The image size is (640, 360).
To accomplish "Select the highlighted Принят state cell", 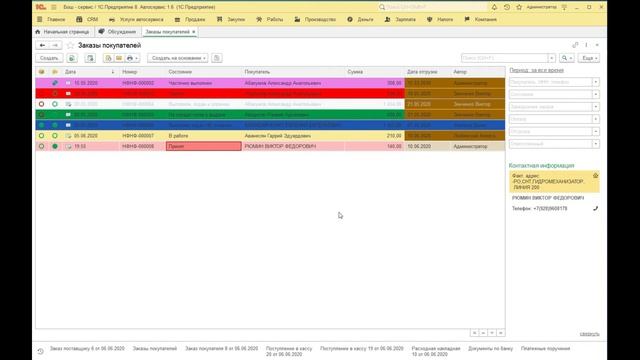I will [204, 146].
